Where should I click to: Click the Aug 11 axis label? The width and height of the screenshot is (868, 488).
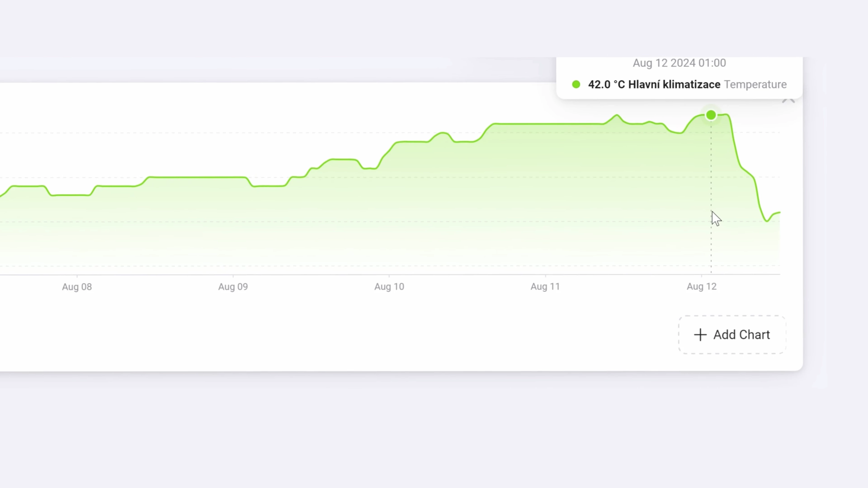point(545,287)
